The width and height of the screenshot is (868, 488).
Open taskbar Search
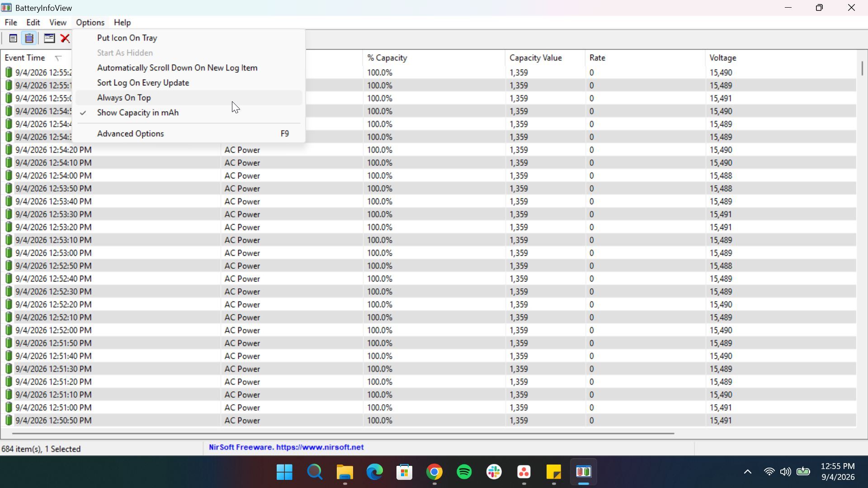315,473
